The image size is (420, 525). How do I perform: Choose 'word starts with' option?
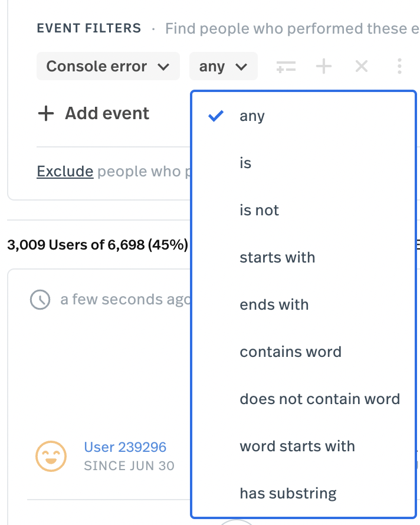[303, 447]
